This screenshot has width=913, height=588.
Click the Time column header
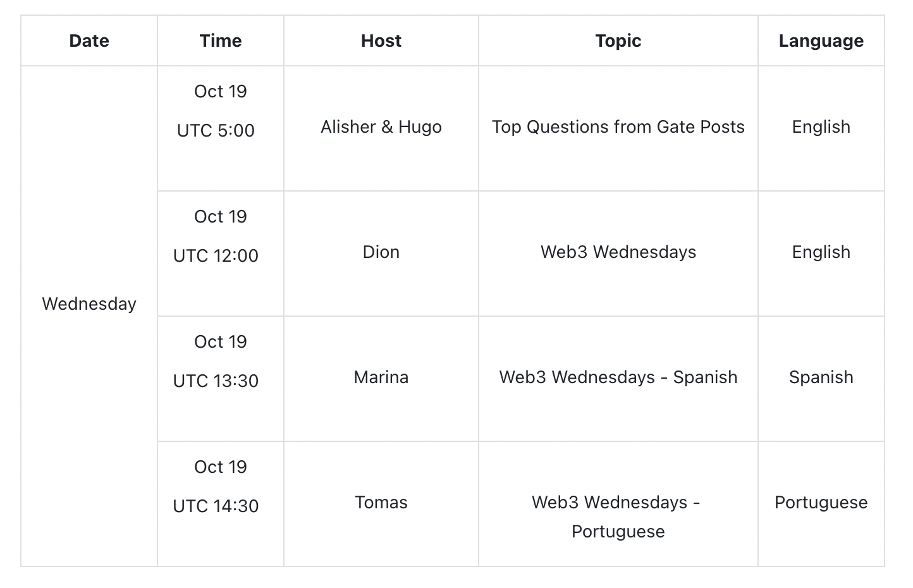[x=221, y=41]
